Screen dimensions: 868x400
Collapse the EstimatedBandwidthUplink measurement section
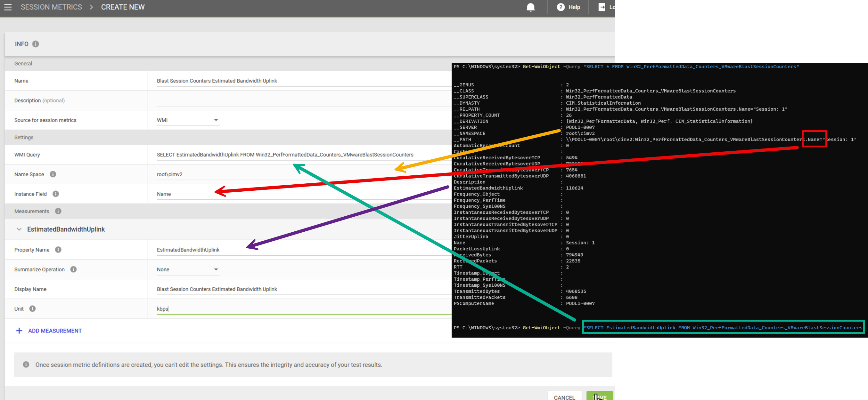point(19,229)
